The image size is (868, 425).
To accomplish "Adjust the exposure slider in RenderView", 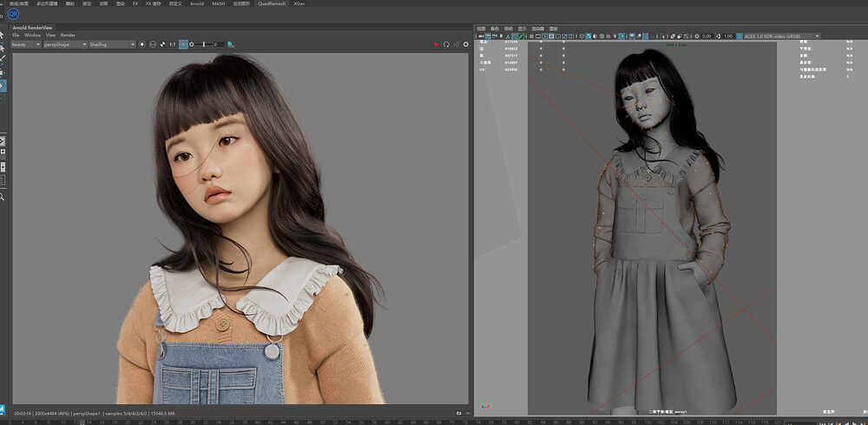I will [x=204, y=44].
